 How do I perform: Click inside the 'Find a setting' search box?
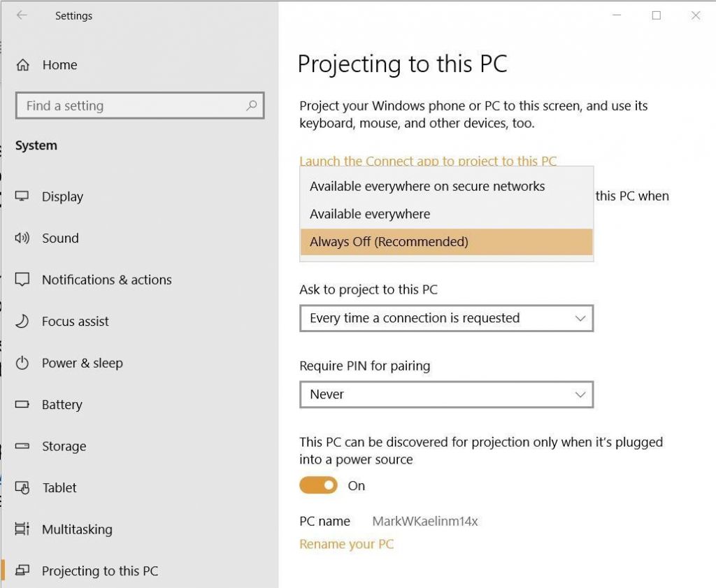(x=140, y=106)
